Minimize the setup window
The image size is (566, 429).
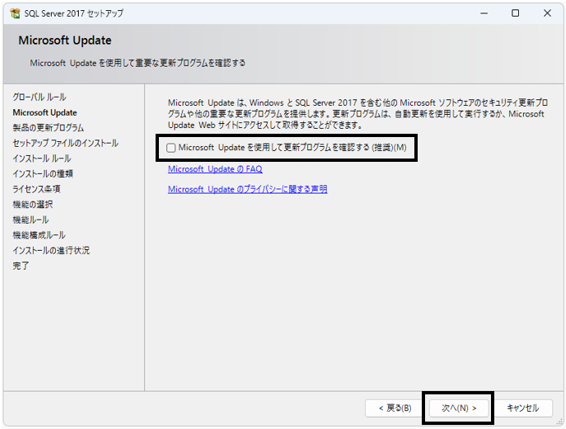(484, 13)
